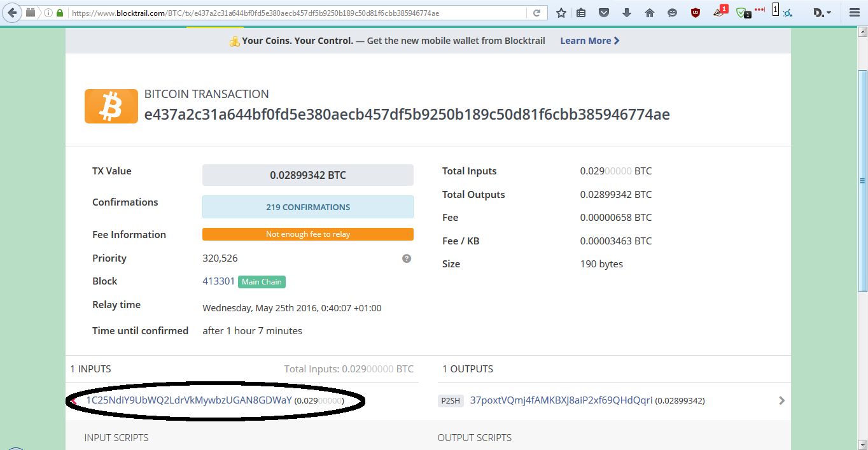Save page with the Pocket icon
The width and height of the screenshot is (868, 450).
[x=604, y=13]
